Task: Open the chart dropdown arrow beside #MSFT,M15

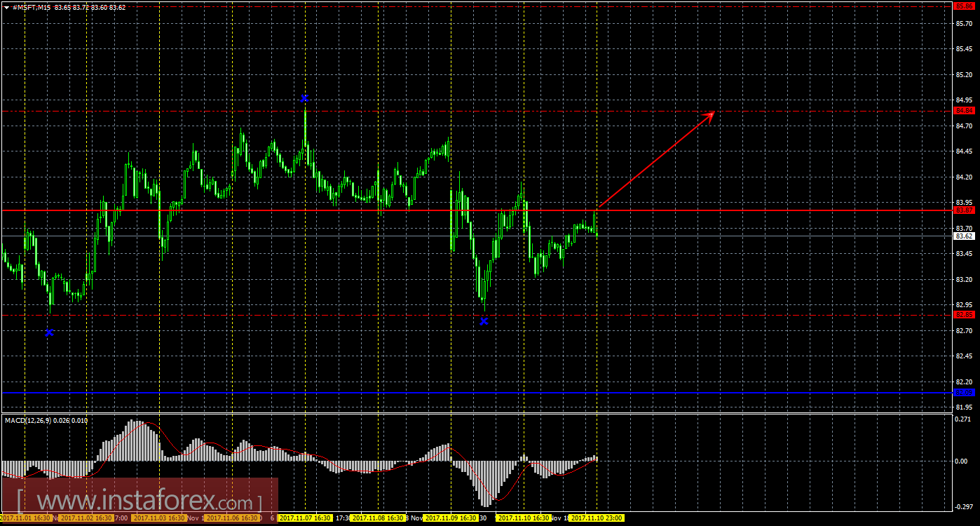Action: tap(6, 7)
